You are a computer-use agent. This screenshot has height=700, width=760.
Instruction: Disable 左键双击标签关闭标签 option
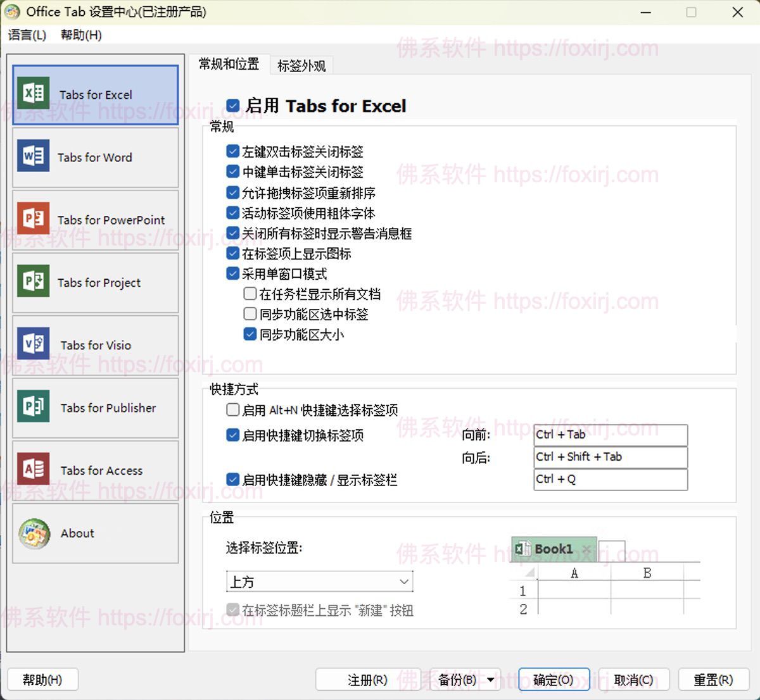[x=233, y=151]
